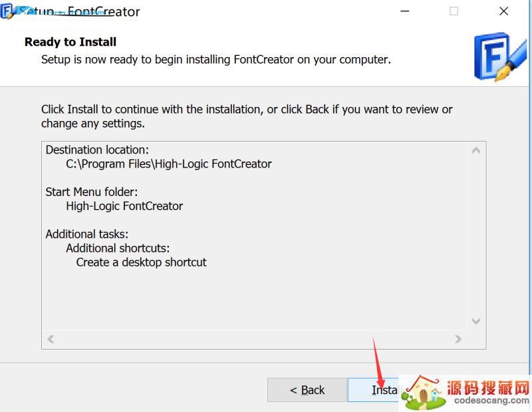Viewport: 532px width, 412px height.
Task: Click the summary box scroll up arrow
Action: click(x=475, y=151)
